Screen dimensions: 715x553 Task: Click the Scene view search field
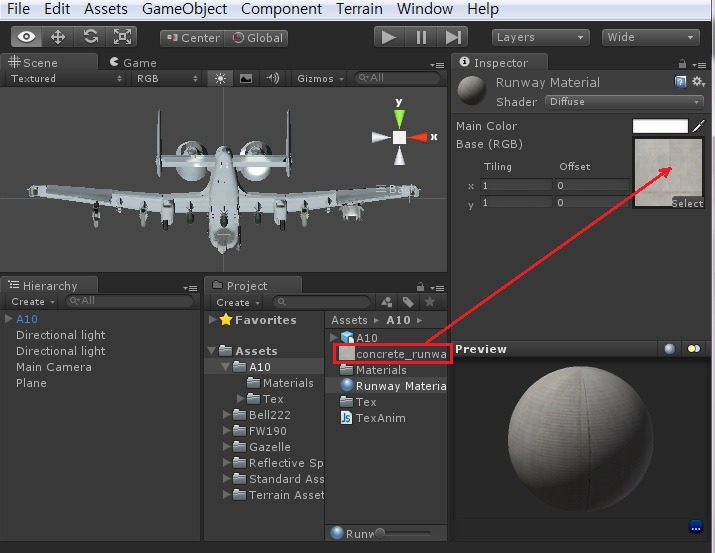click(398, 78)
